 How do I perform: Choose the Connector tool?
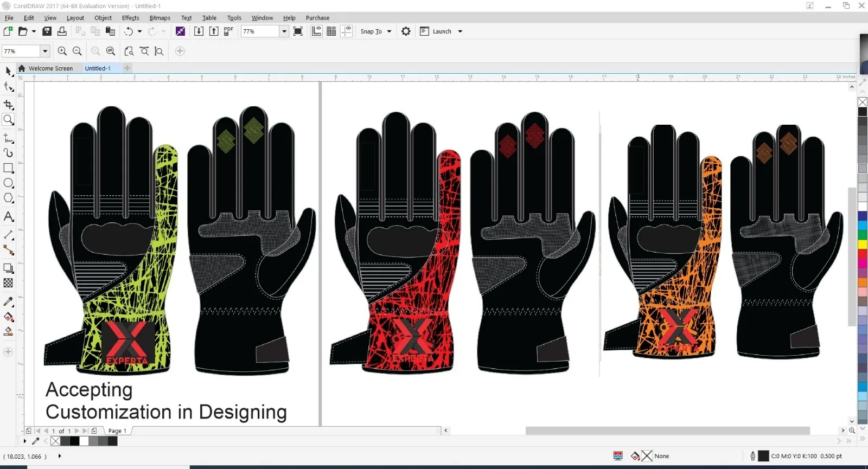[8, 250]
